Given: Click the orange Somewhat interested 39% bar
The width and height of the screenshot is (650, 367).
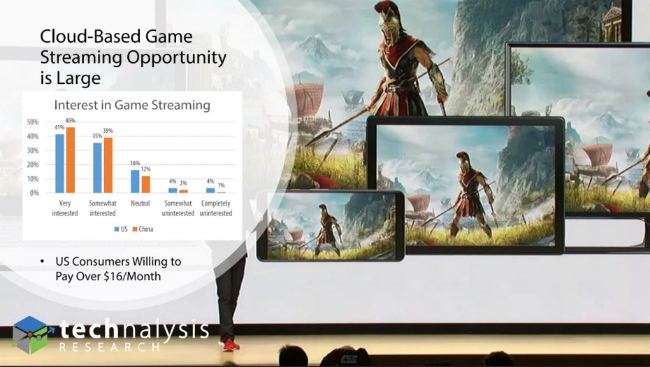Looking at the screenshot, I should tap(108, 165).
